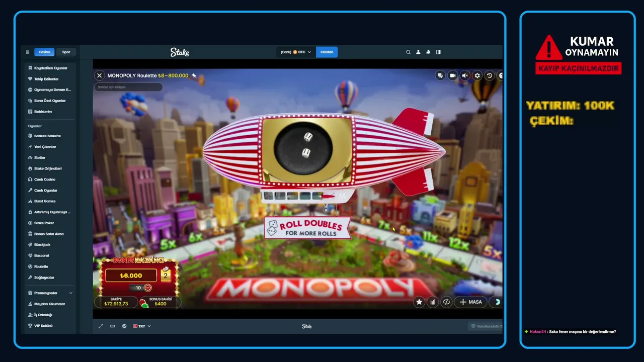Open site search magnifier icon
Image resolution: width=644 pixels, height=362 pixels.
[x=409, y=52]
